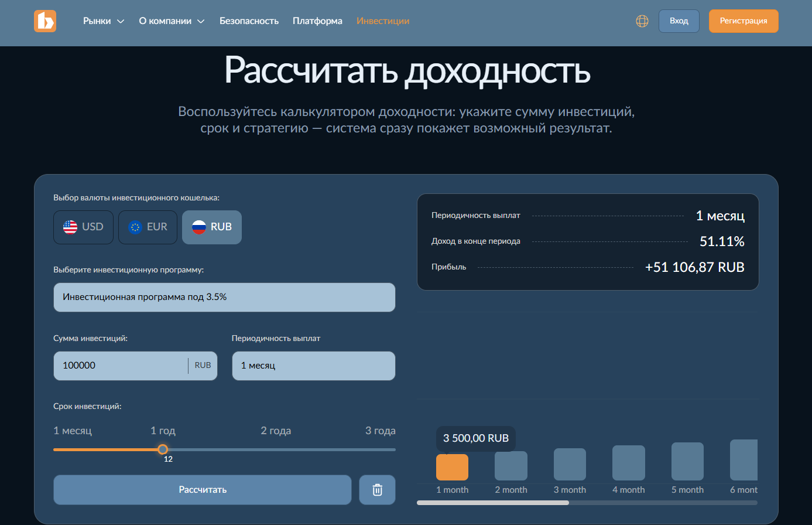
Task: Click the investment term slider handle
Action: tap(163, 449)
